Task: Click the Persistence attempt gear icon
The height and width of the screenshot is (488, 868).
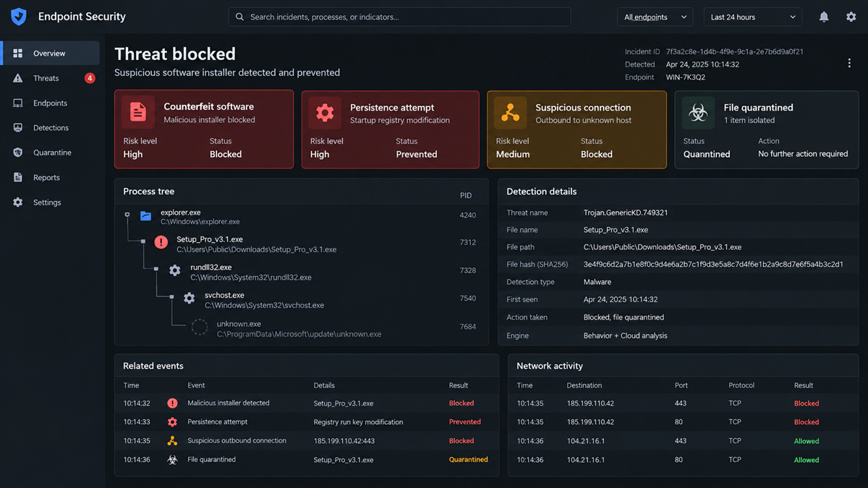Action: [x=325, y=112]
